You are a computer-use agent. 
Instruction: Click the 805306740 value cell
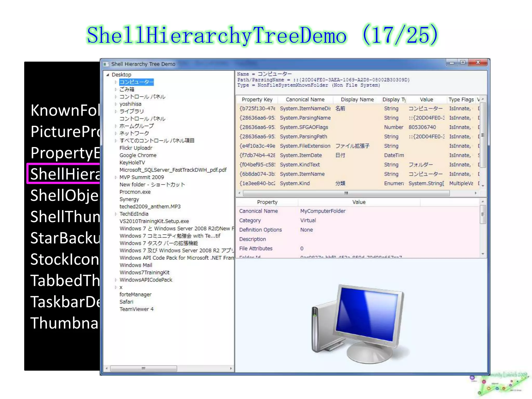pos(422,127)
